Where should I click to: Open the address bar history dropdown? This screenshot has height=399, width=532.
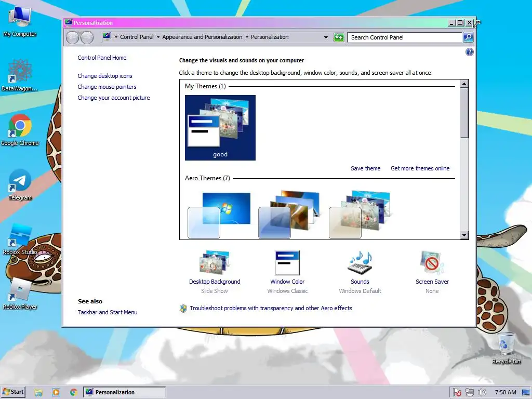coord(326,37)
